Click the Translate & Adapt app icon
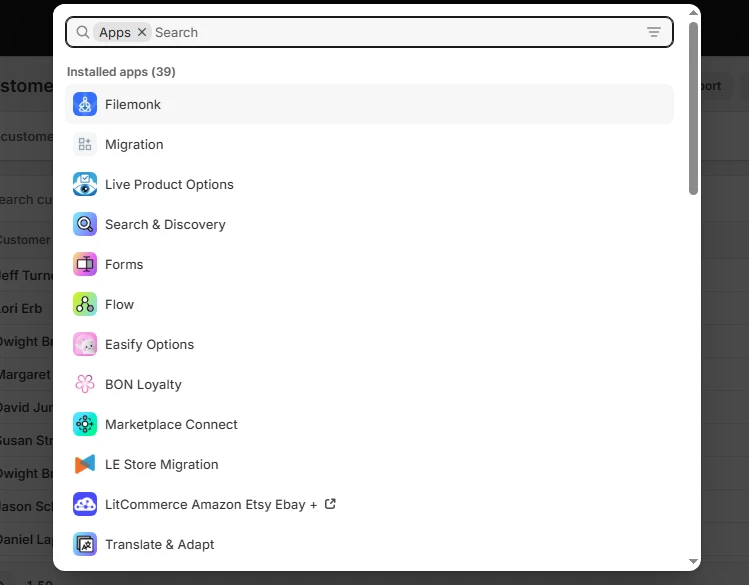The image size is (749, 585). click(85, 544)
